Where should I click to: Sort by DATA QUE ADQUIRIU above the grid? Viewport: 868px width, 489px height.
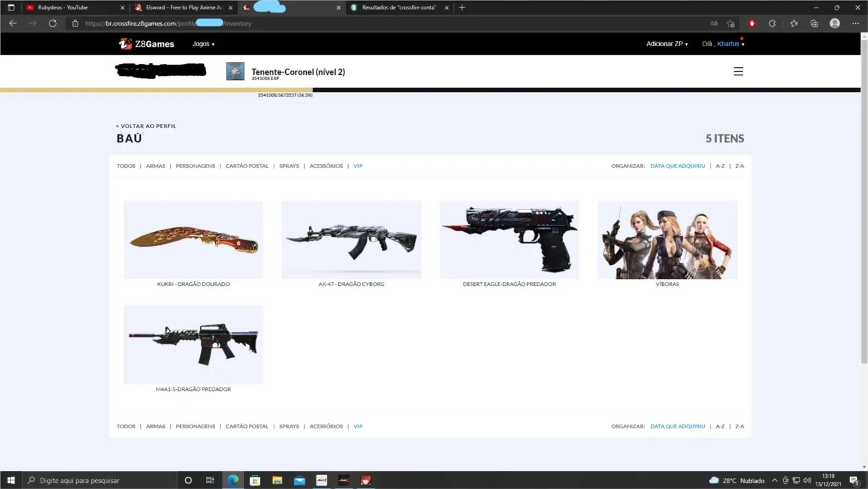click(678, 166)
